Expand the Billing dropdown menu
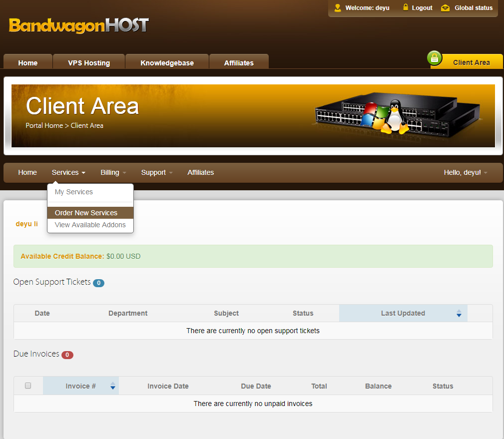This screenshot has height=439, width=504. (113, 173)
